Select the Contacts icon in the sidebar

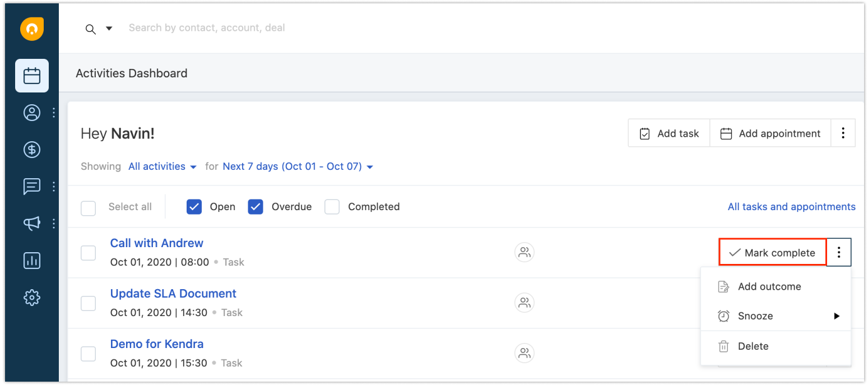pos(31,112)
